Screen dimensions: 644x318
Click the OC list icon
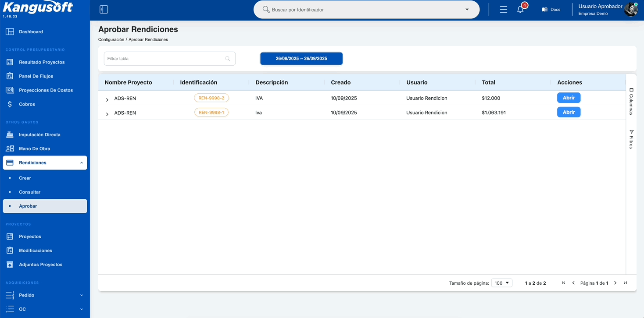(10, 309)
